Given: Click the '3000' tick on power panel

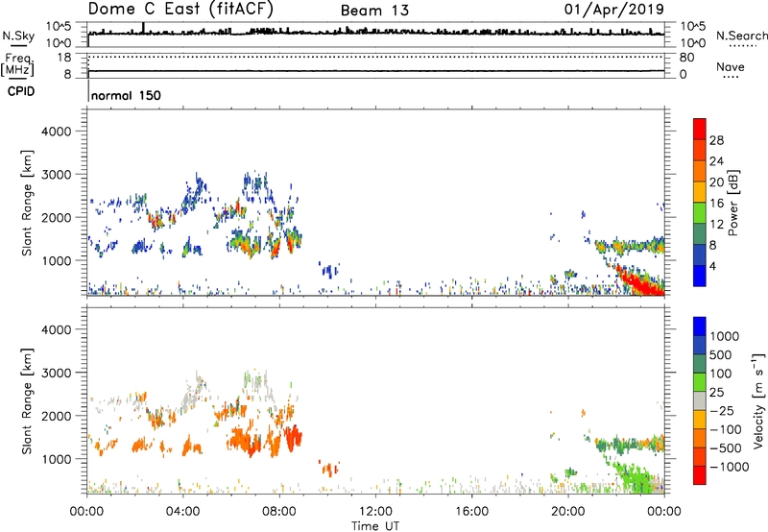Looking at the screenshot, I should click(x=56, y=175).
